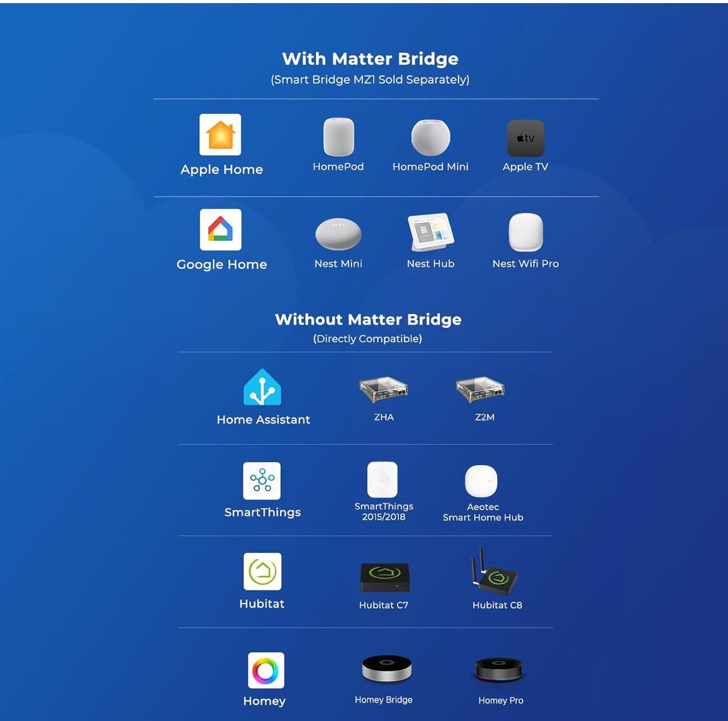Click the Home Assistant logo icon
The image size is (728, 721).
click(x=263, y=387)
